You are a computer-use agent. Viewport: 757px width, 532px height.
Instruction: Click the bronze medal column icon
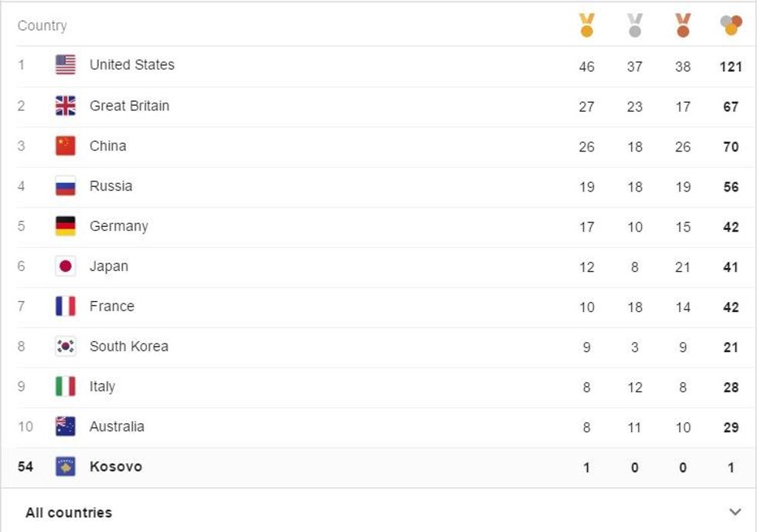click(683, 25)
